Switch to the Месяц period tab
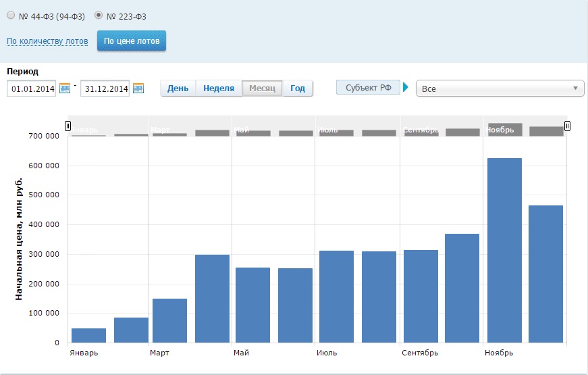588x375 pixels. pyautogui.click(x=262, y=89)
